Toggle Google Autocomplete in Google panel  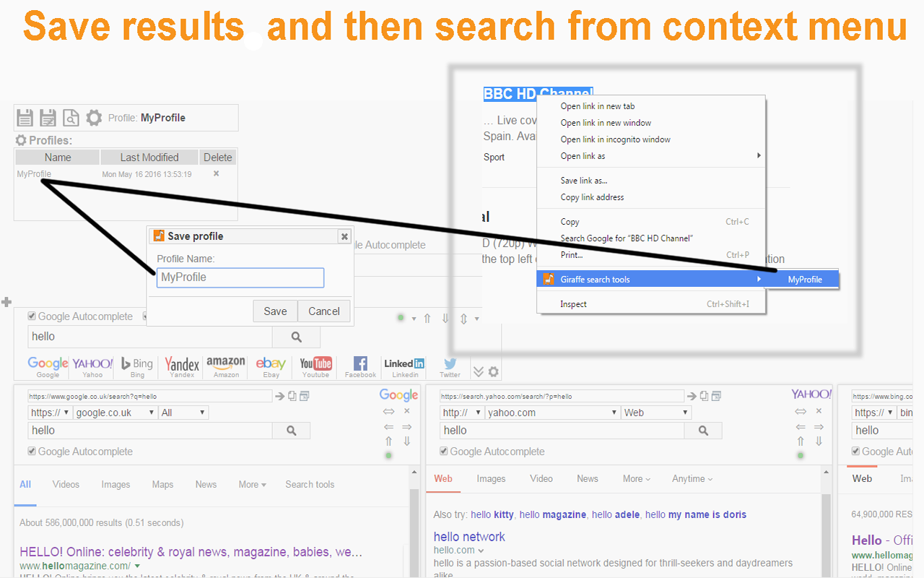click(32, 452)
